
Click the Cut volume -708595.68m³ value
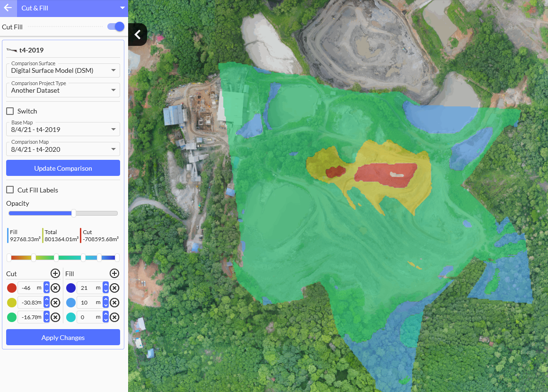coord(101,239)
